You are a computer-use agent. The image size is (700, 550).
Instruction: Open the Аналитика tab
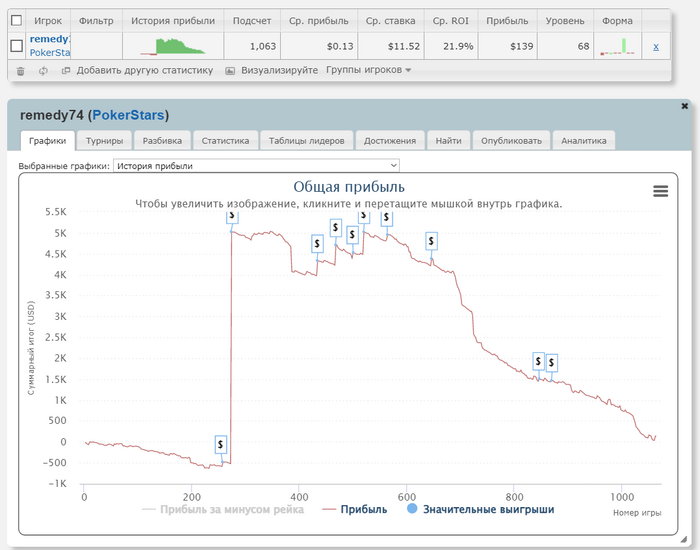(x=584, y=141)
